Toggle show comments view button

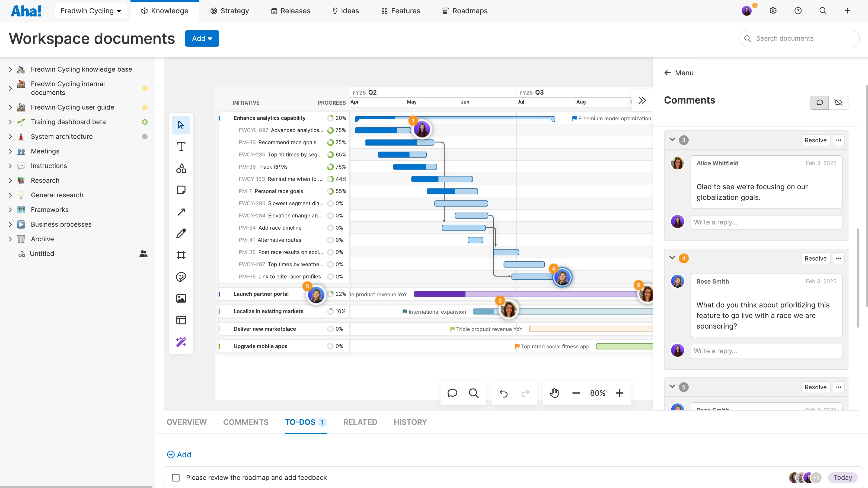point(819,102)
